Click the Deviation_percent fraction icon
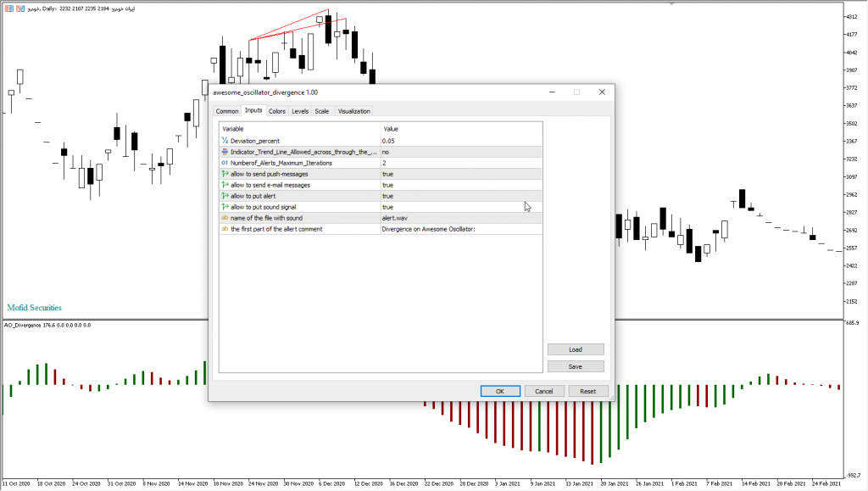The image size is (868, 491). tap(225, 141)
